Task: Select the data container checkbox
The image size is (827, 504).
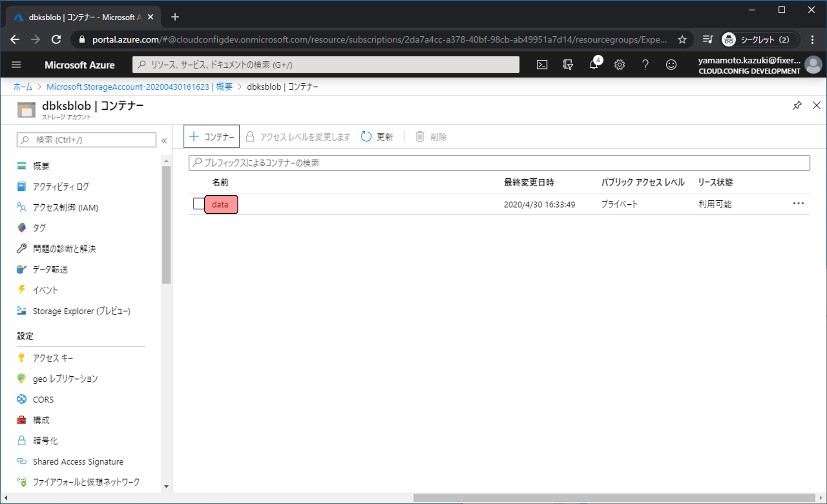Action: coord(198,204)
